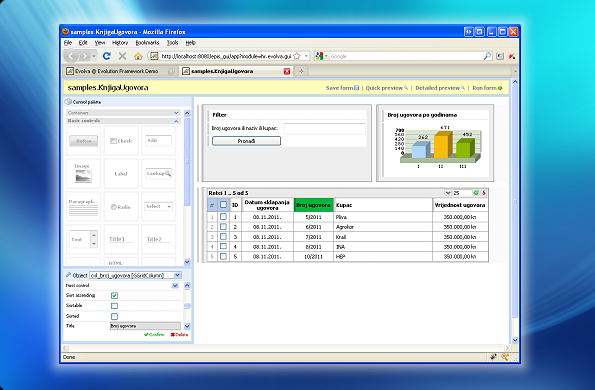Go to the browser Home page icon
Screen dimensions: 595x390
138,56
